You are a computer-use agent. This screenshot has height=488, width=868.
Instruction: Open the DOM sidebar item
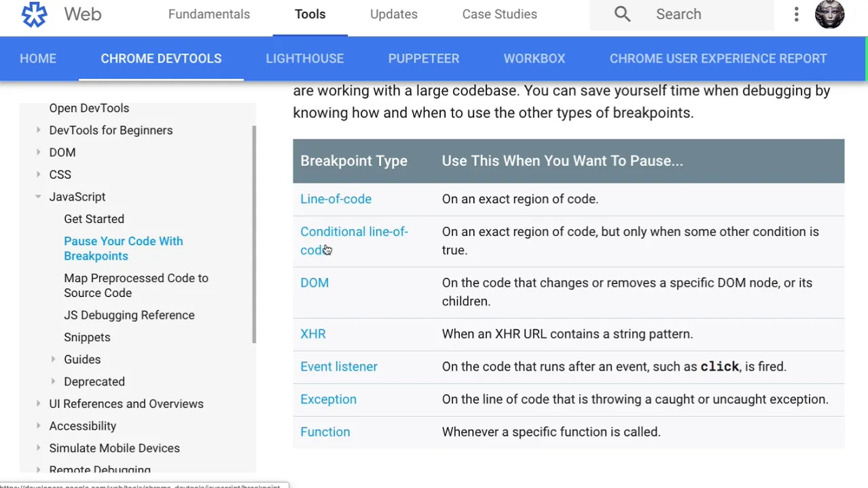(x=62, y=152)
